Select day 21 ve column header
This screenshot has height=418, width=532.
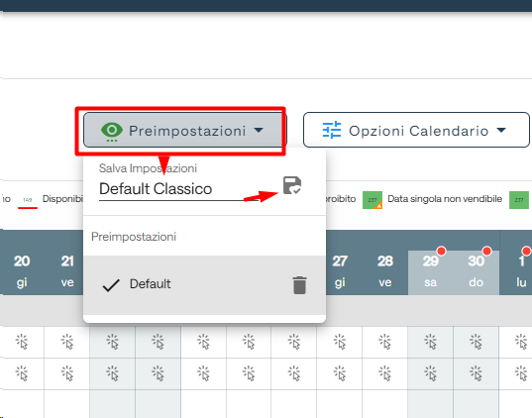(x=67, y=270)
